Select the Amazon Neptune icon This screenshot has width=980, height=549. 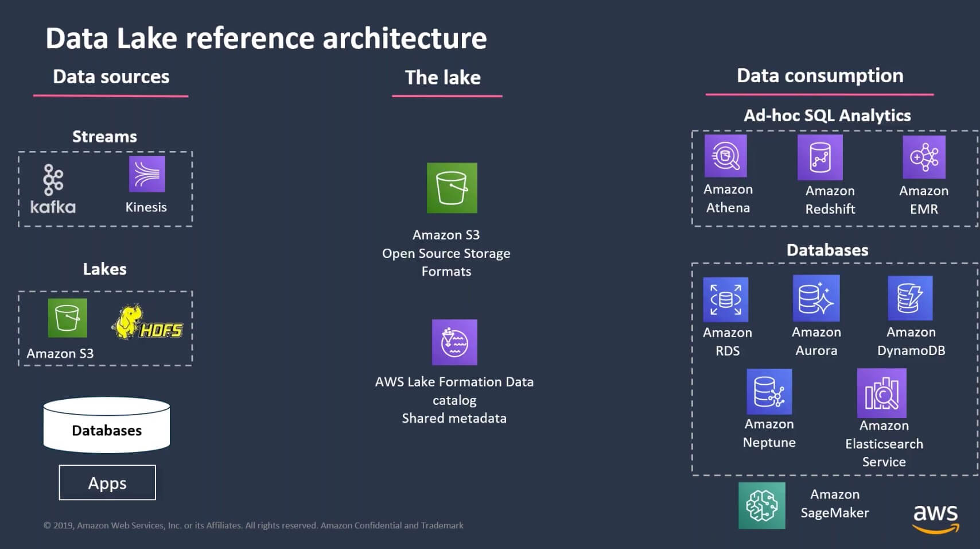tap(769, 392)
